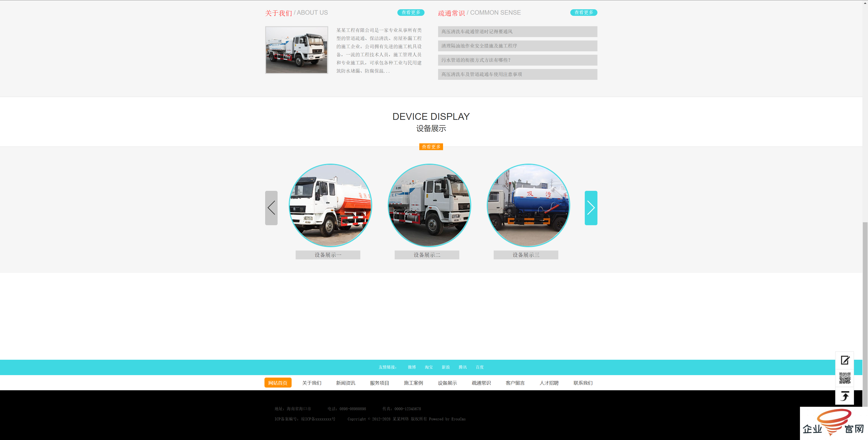Click the next arrow in device carousel
The height and width of the screenshot is (440, 868).
(591, 208)
